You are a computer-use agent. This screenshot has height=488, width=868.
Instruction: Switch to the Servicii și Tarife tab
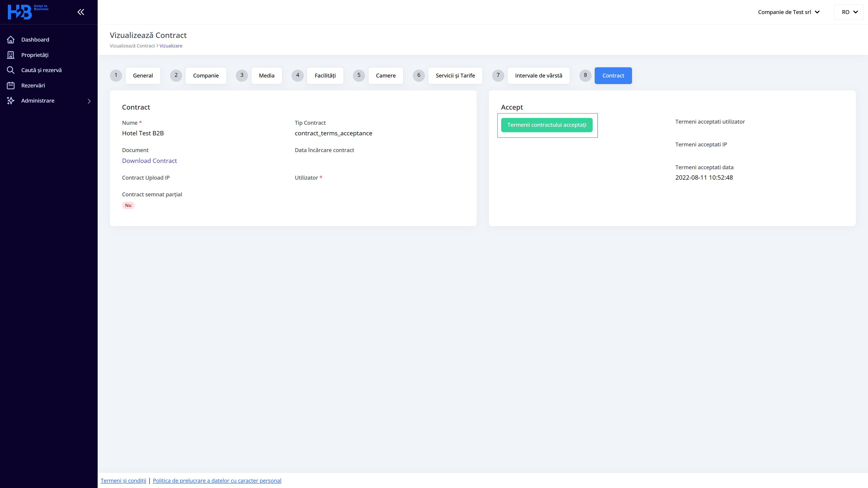pyautogui.click(x=455, y=76)
